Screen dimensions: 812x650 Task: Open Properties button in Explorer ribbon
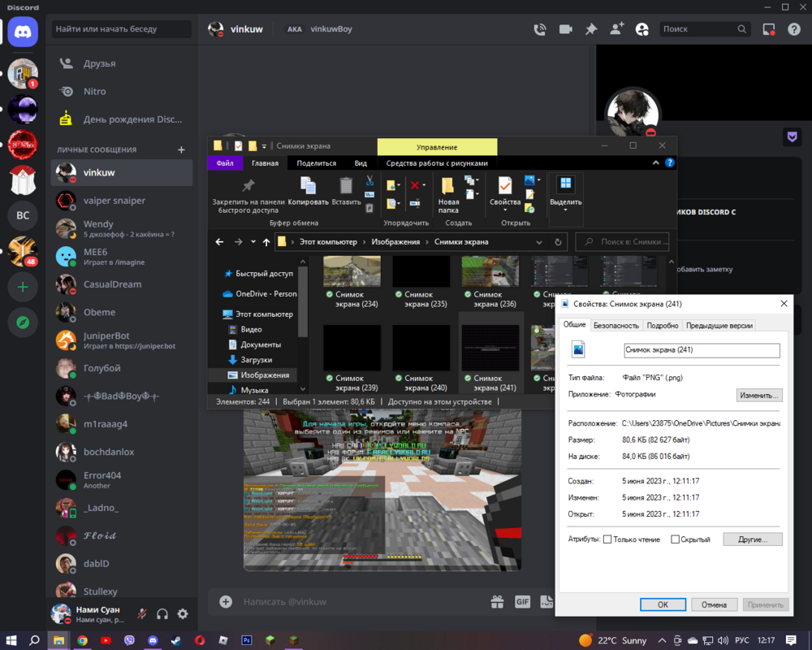tap(505, 189)
